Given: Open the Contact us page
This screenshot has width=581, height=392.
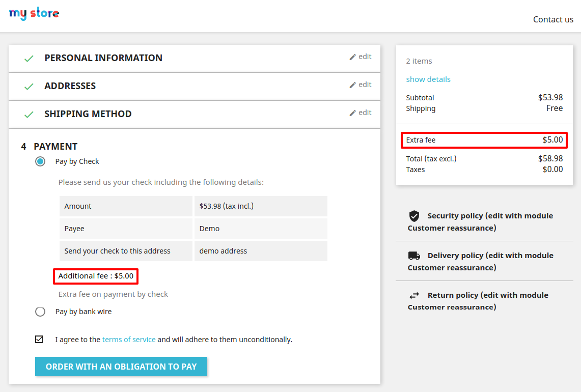Looking at the screenshot, I should click(x=553, y=19).
